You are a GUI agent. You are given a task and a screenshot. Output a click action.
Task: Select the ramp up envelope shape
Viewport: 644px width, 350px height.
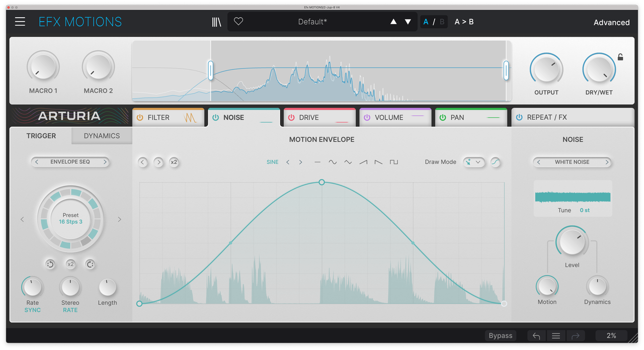pos(363,162)
